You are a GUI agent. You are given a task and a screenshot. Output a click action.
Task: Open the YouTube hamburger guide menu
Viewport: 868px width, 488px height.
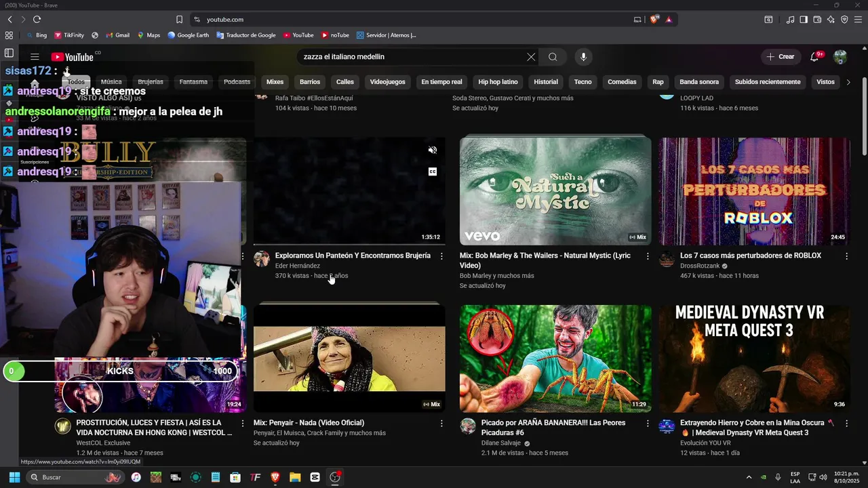[x=35, y=57]
